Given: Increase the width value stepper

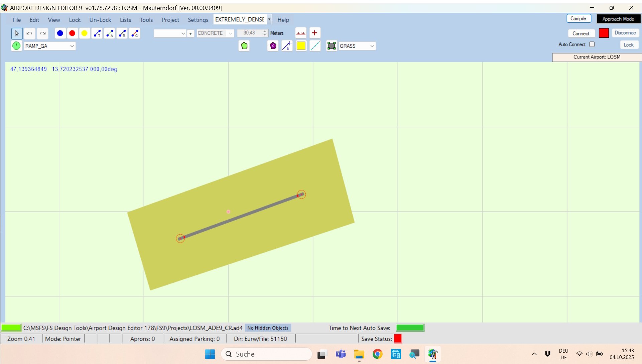Looking at the screenshot, I should click(265, 31).
